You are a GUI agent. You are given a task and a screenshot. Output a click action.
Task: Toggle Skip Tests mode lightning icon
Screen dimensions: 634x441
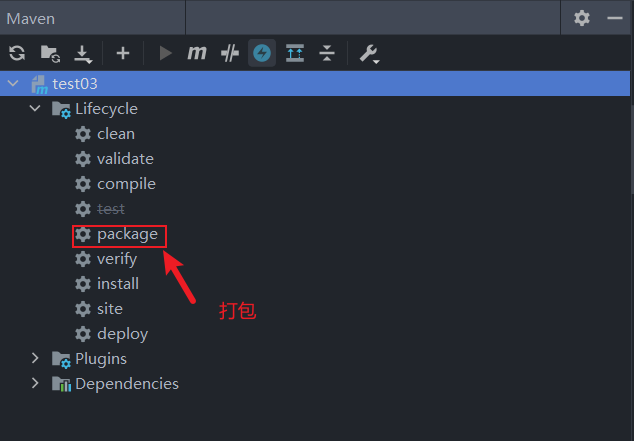pyautogui.click(x=262, y=53)
